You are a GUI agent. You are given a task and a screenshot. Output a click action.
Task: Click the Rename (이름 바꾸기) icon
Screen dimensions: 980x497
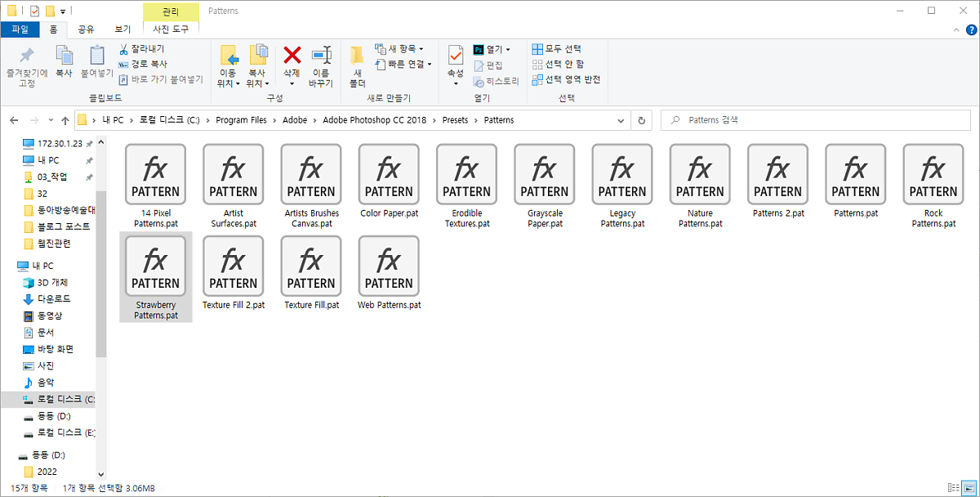click(321, 56)
